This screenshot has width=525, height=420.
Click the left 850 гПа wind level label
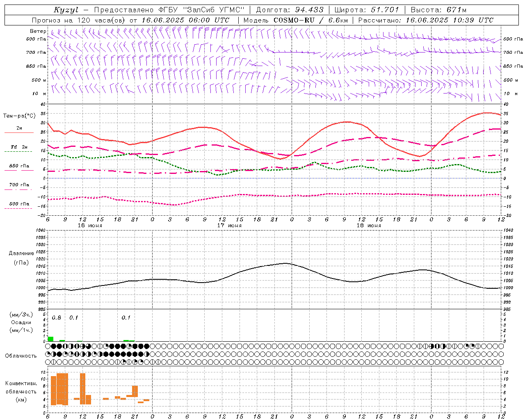click(x=36, y=66)
